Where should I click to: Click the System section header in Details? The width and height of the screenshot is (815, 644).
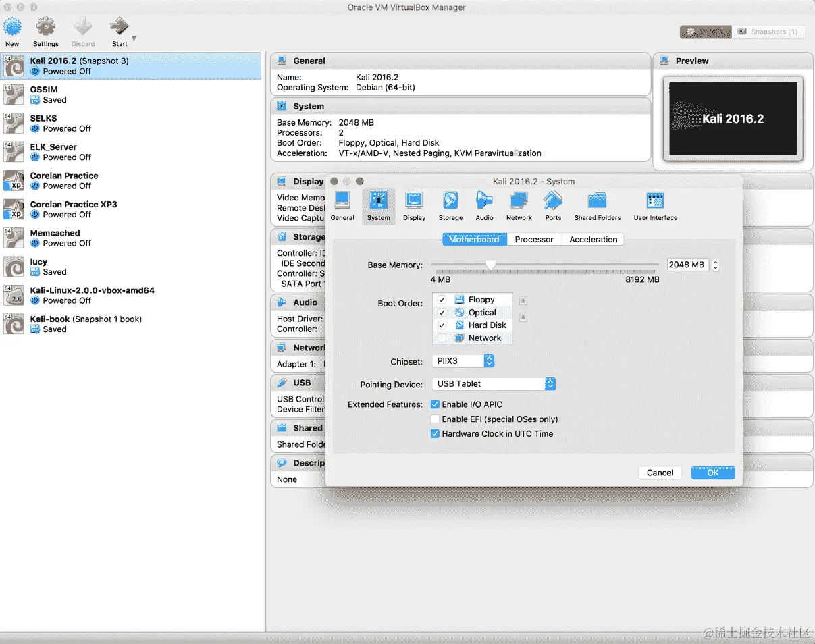point(461,106)
